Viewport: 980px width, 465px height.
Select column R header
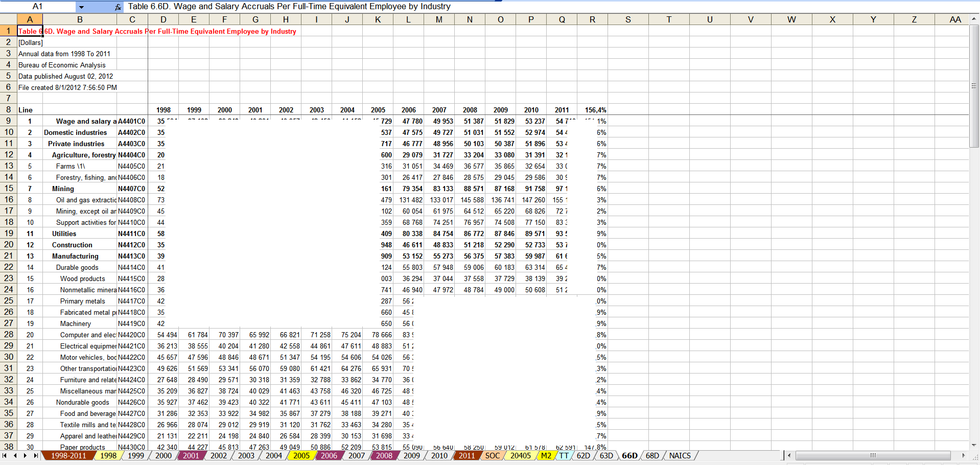pos(592,19)
